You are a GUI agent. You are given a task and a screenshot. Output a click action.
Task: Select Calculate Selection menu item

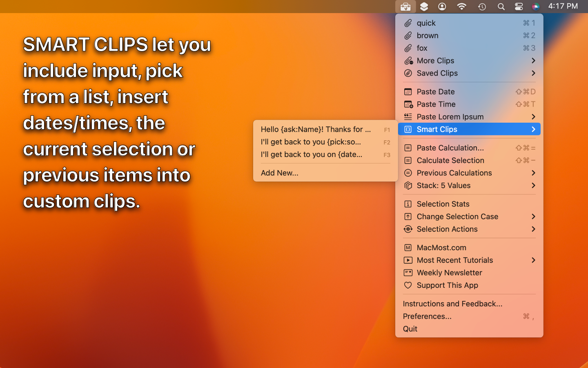point(469,160)
